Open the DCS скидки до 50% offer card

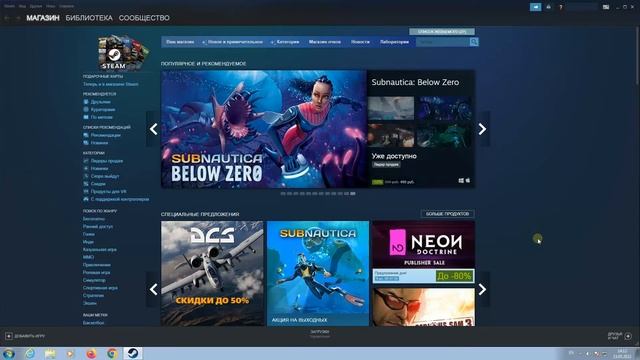[212, 273]
